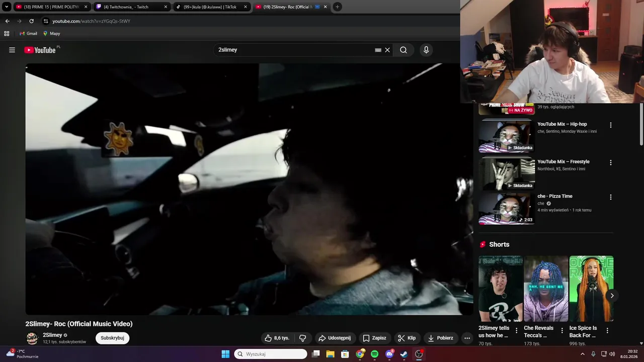Open the Mapy bookmark
Viewport: 644px width, 362px height.
point(51,34)
